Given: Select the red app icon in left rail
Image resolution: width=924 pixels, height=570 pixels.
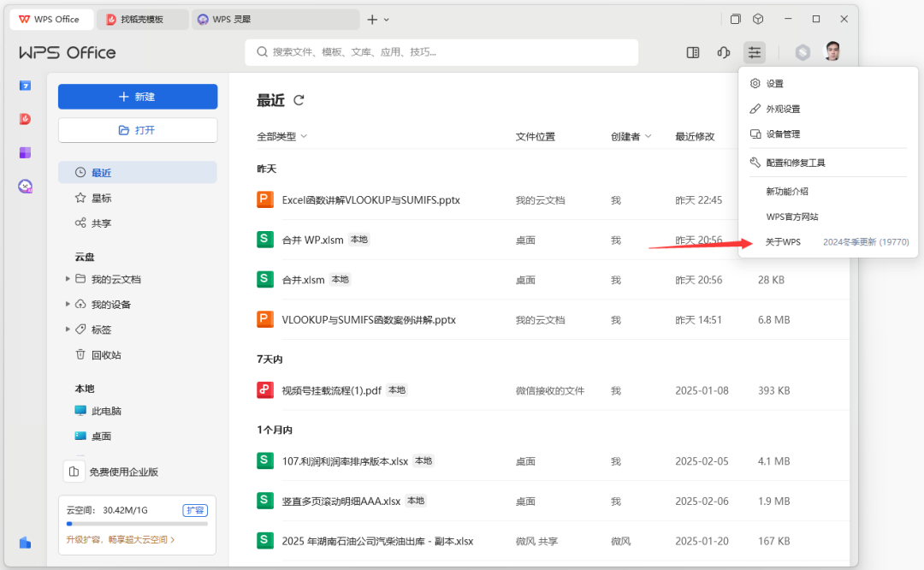Looking at the screenshot, I should point(24,119).
